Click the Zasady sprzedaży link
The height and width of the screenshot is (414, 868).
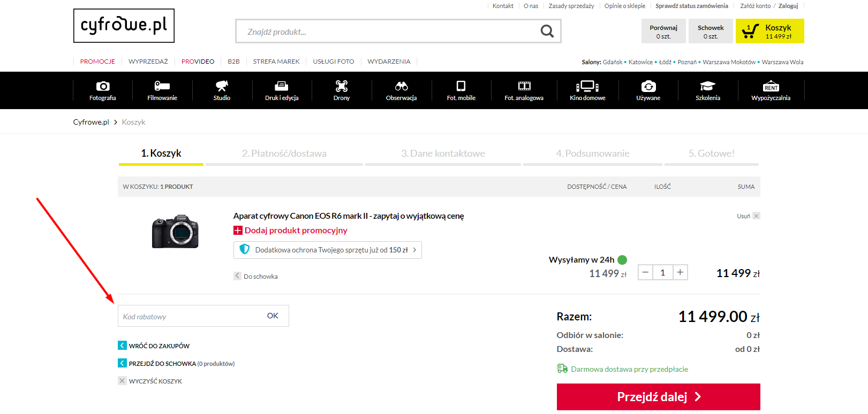(571, 6)
